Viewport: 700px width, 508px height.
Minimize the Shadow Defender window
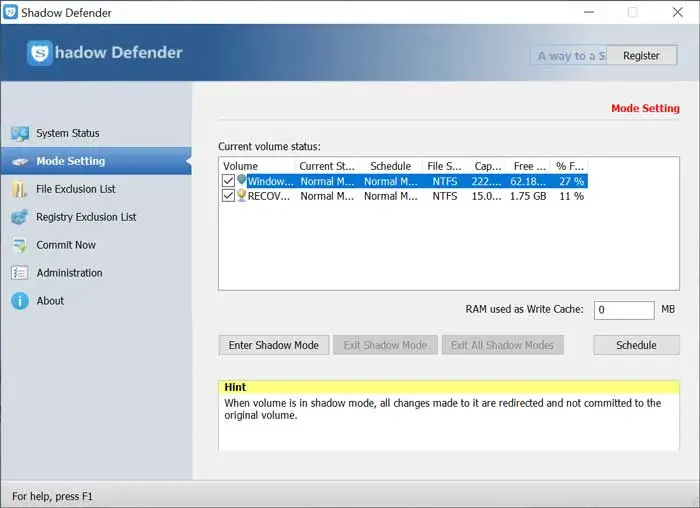point(589,12)
